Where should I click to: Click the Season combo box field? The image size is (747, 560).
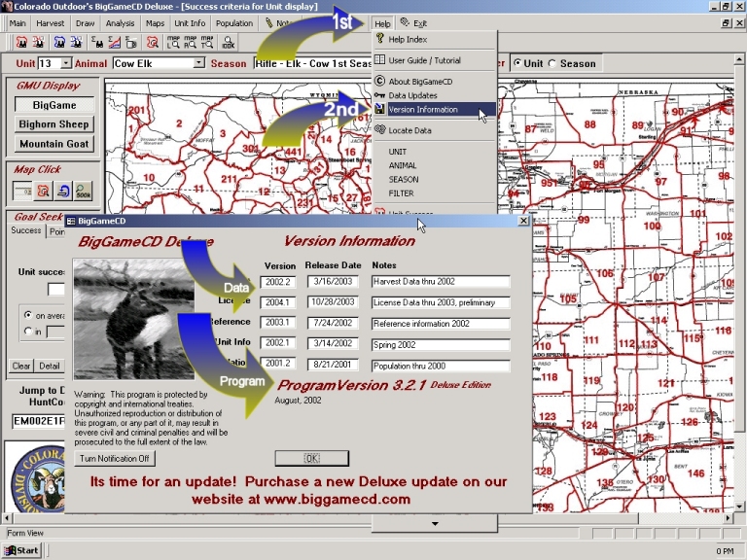[x=313, y=63]
